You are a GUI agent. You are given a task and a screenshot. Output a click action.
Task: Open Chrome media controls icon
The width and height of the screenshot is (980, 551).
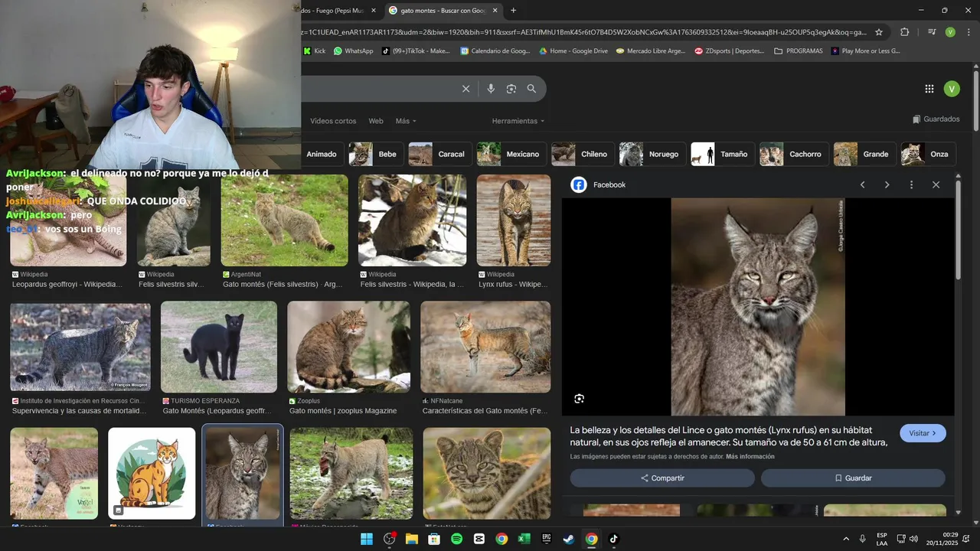pyautogui.click(x=932, y=32)
